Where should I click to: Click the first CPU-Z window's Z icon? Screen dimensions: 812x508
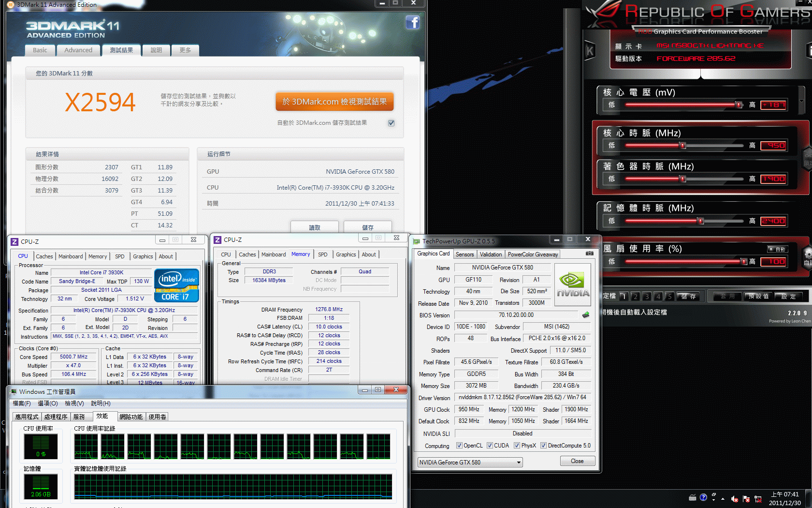[x=14, y=241]
